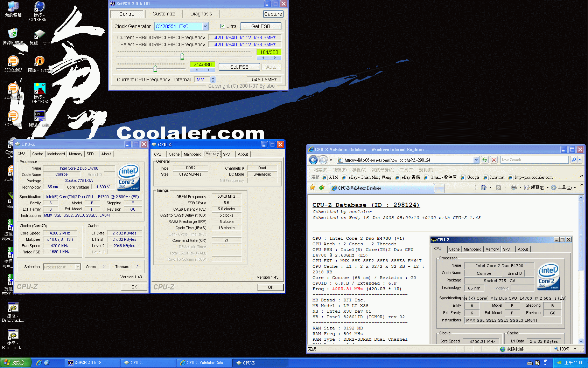Click the IE back navigation button
The image size is (588, 368).
coord(314,160)
